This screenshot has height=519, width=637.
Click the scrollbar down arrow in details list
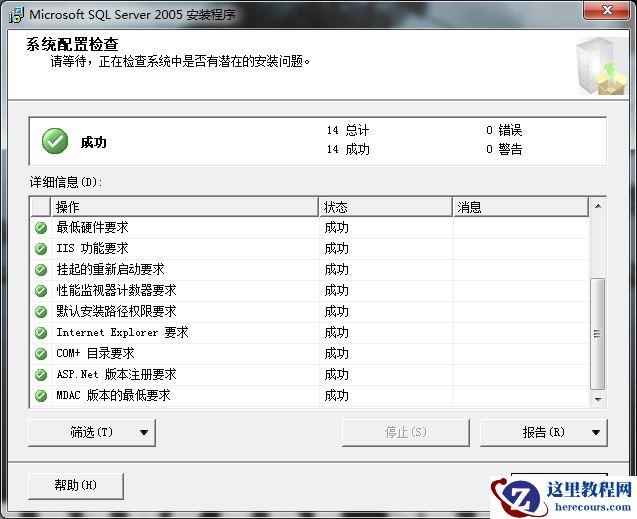tap(598, 400)
